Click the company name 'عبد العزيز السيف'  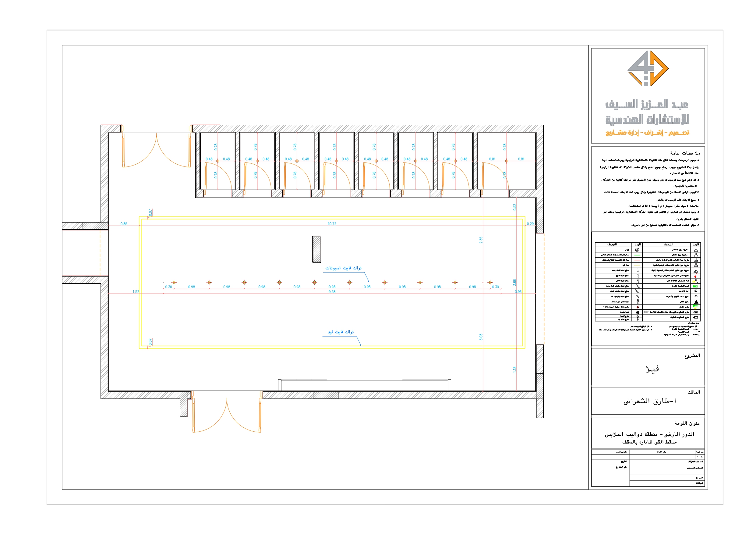[x=647, y=105]
